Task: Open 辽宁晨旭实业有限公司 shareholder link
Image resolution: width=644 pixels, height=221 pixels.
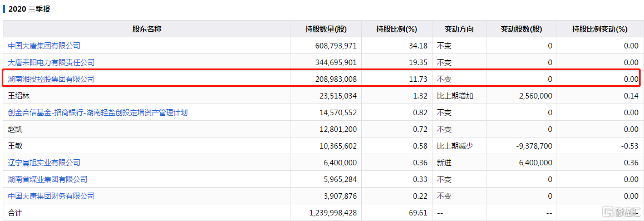Action: pos(44,163)
